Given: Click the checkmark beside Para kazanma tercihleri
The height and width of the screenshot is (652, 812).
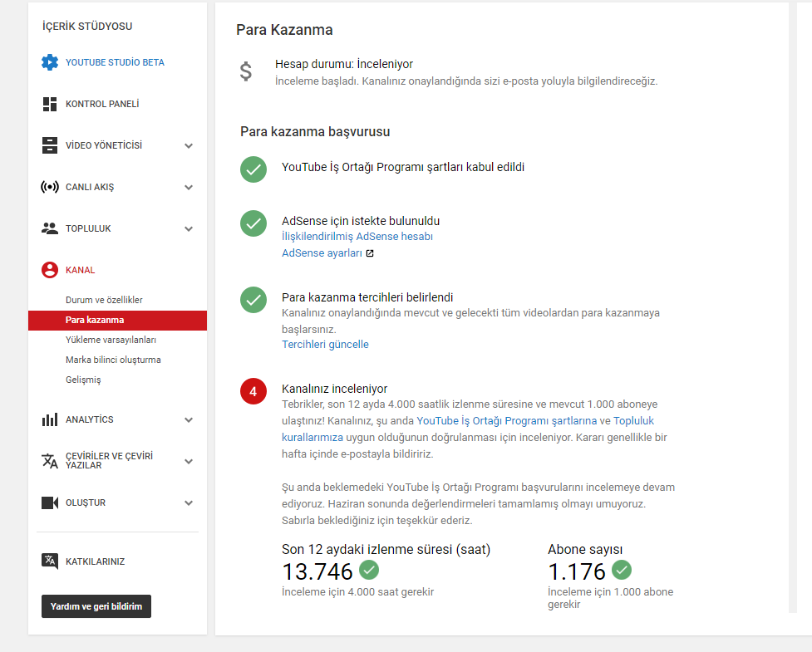Looking at the screenshot, I should (253, 300).
